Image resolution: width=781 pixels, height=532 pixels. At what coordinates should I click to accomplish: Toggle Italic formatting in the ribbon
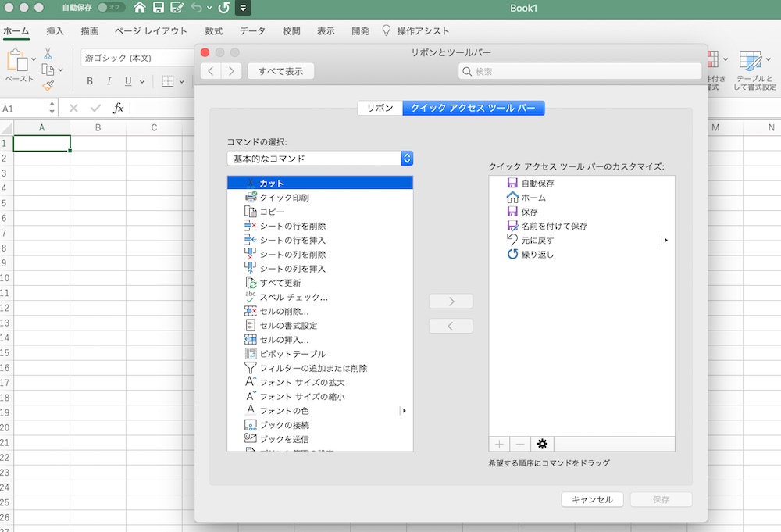tap(109, 80)
